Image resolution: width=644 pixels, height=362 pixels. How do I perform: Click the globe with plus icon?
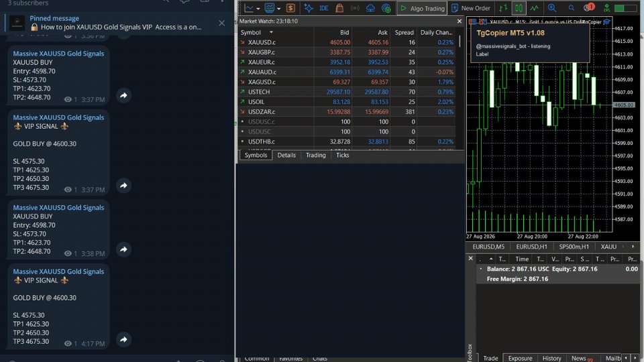point(386,8)
